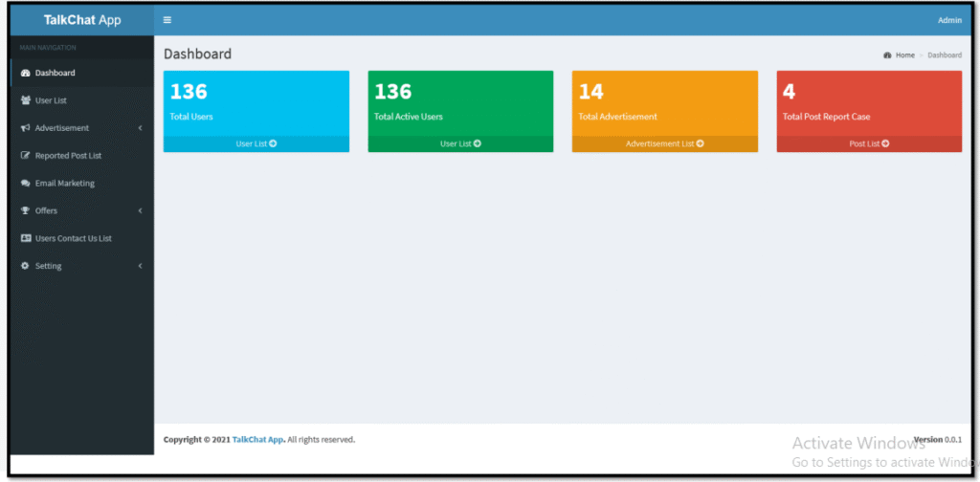Click the Setting gear icon
This screenshot has width=980, height=482.
click(x=25, y=267)
